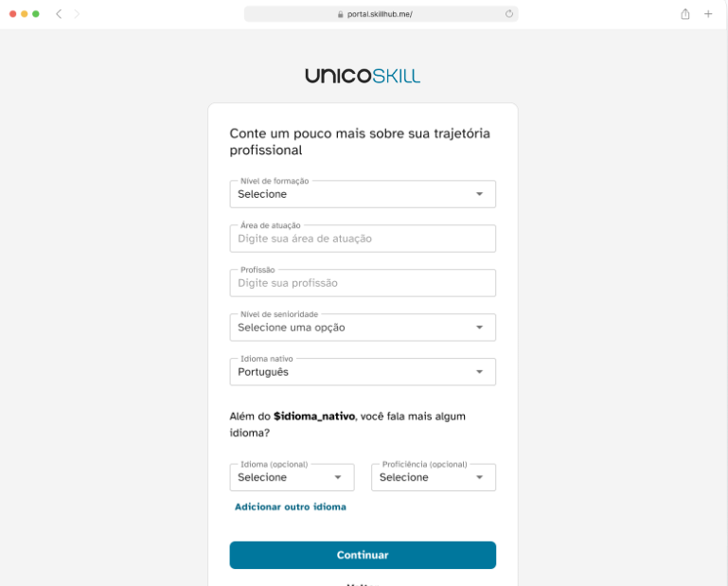Click the padlock icon in address bar
728x586 pixels.
coord(341,14)
